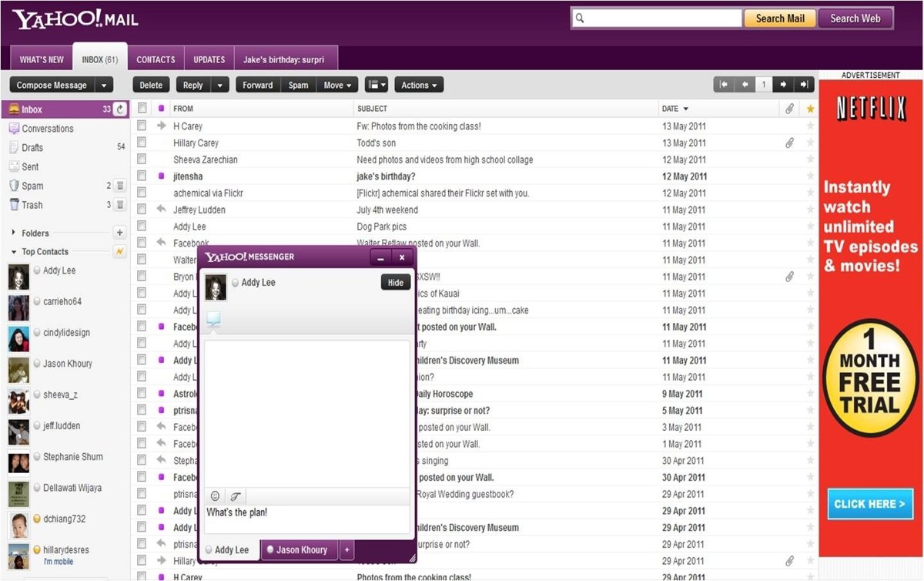Open Compose Message dropdown arrow
This screenshot has height=581, width=924.
pos(105,86)
